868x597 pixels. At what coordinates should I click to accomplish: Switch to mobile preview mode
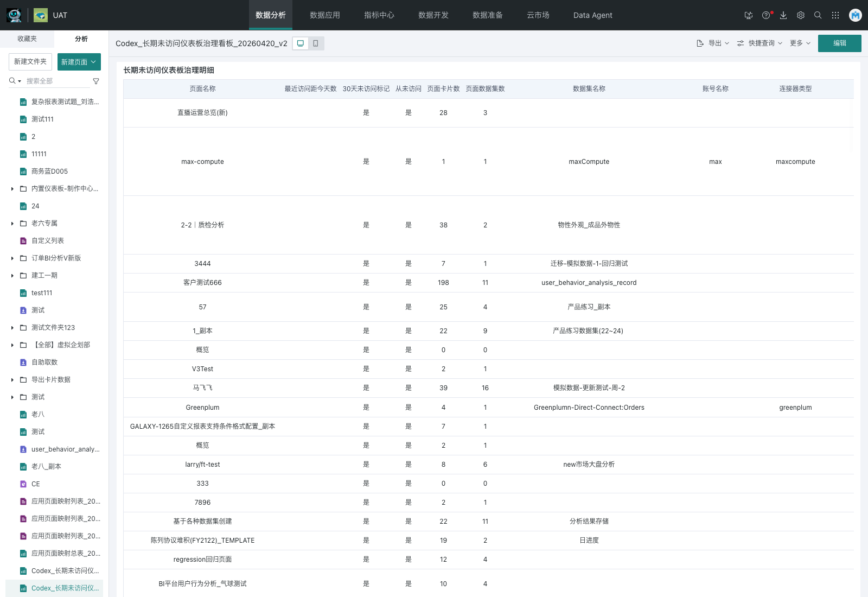316,43
